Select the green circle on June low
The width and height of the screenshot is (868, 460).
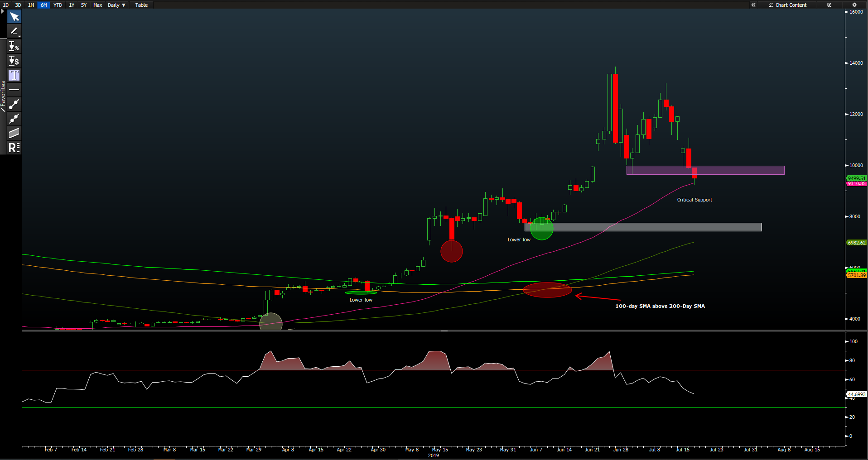click(x=542, y=229)
